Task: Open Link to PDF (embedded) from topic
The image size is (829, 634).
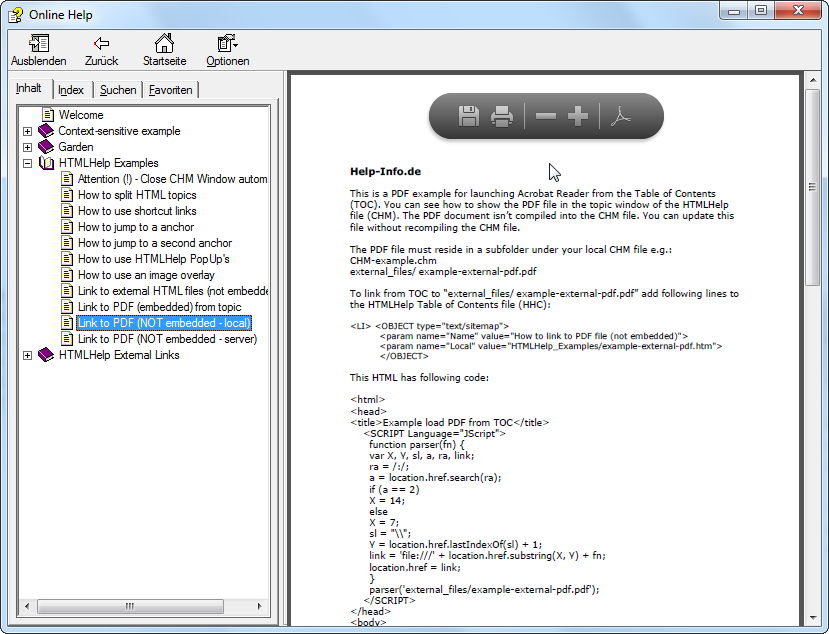Action: (x=159, y=307)
